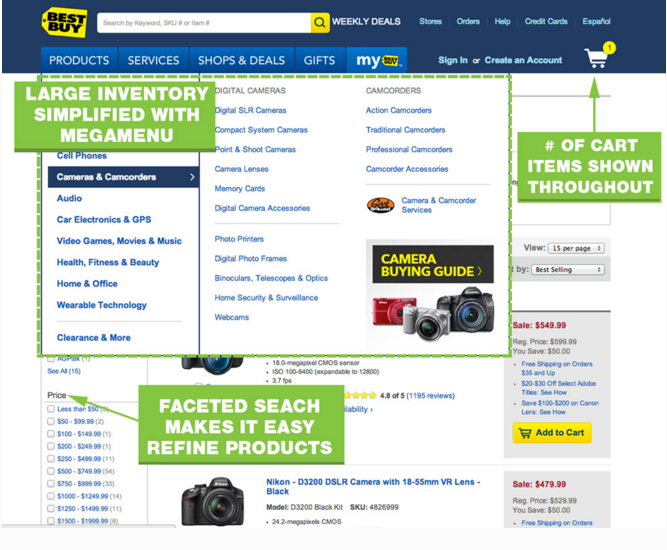Click cart icon on Add to Cart
The width and height of the screenshot is (667, 550).
525,433
